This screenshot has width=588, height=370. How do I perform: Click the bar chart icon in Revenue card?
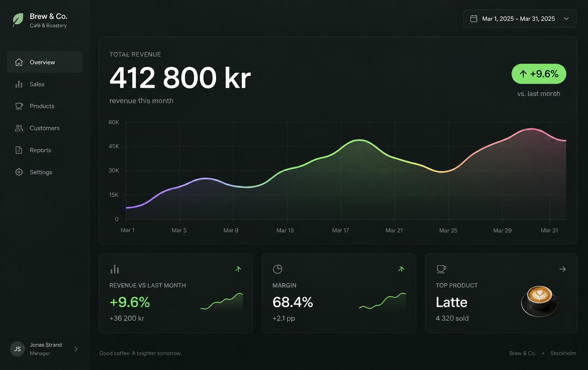point(115,269)
